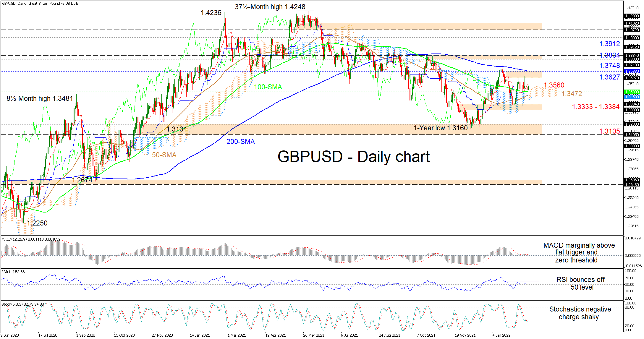Viewport: 644px width, 339px height.
Task: Select the 1-Year low 1.3160 label
Action: [440, 128]
